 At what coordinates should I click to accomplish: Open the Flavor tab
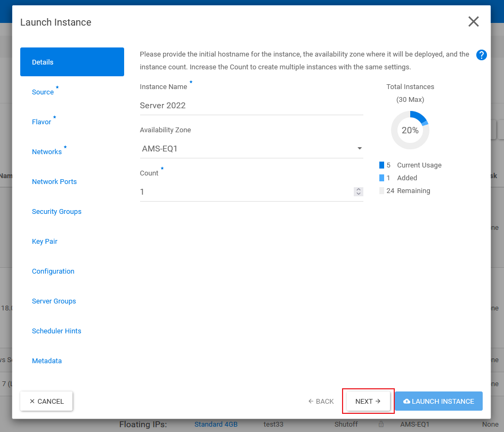[x=42, y=122]
